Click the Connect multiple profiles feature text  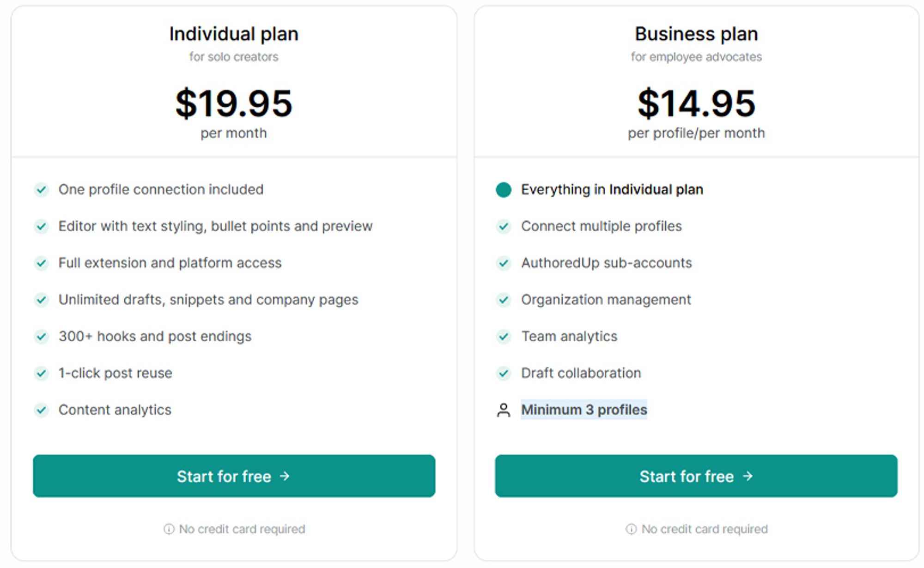coord(602,226)
